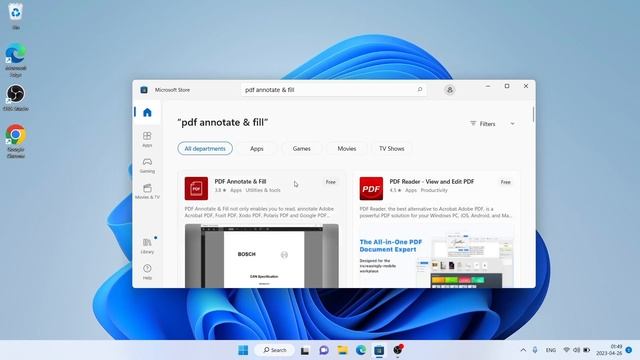The width and height of the screenshot is (640, 360).
Task: Open the Windows Start menu
Action: click(243, 350)
